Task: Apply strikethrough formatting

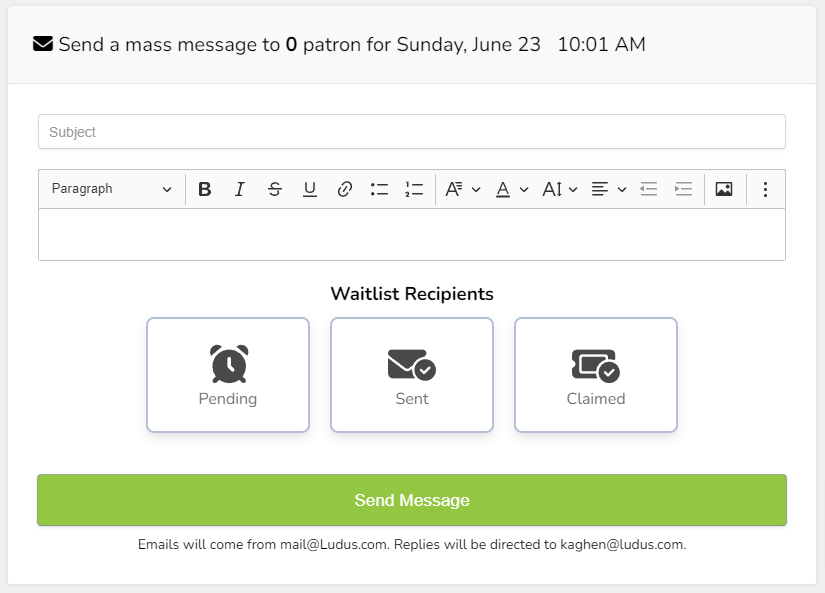Action: (x=275, y=189)
